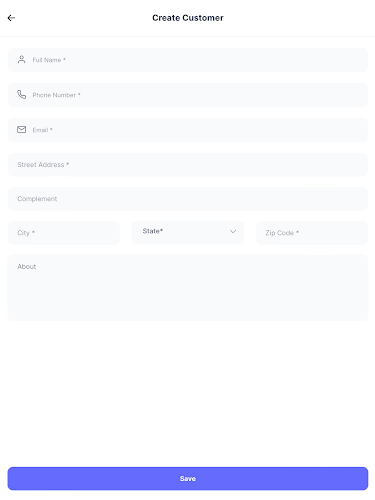Click the About placeholder label
The width and height of the screenshot is (375, 500).
(27, 266)
